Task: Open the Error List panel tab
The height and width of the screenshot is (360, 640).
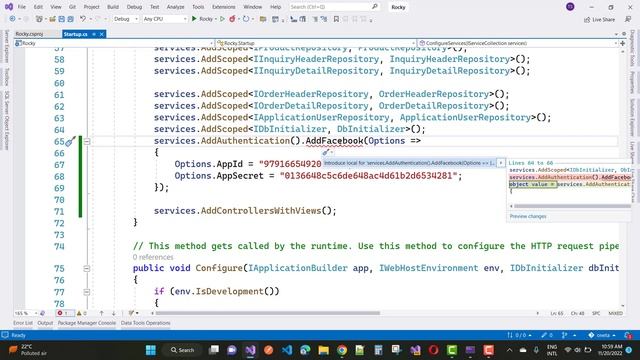Action: click(x=23, y=323)
